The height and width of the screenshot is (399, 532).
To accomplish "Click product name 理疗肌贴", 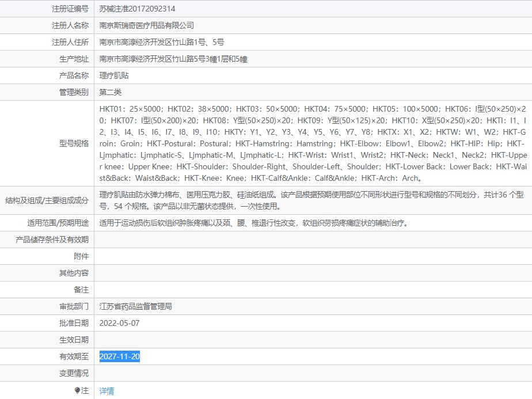I will click(x=114, y=75).
